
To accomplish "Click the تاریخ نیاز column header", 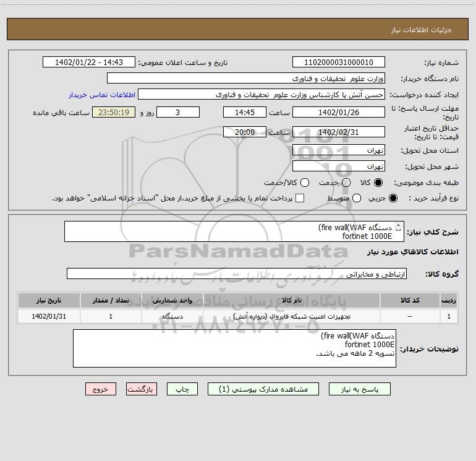I will tap(49, 300).
